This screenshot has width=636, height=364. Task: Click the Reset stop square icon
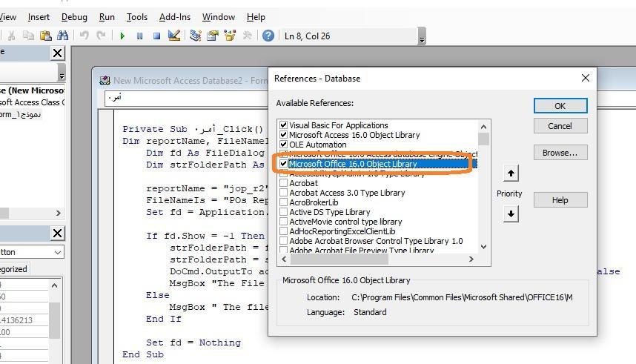coord(156,36)
